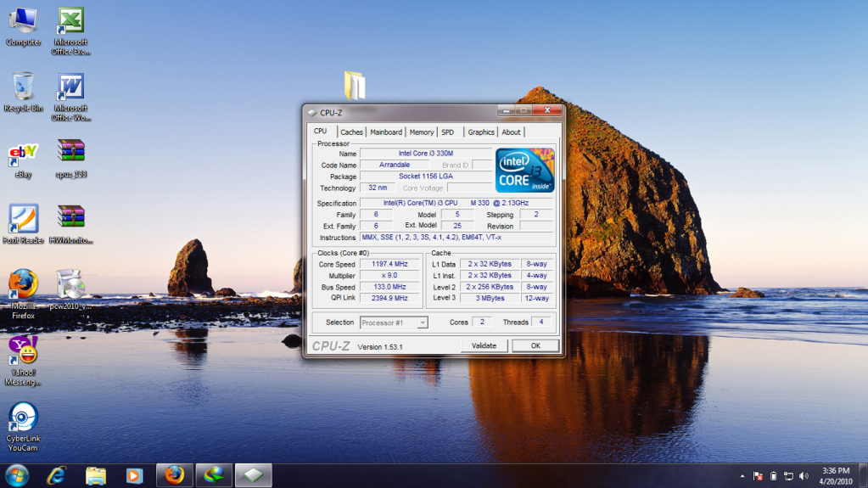Viewport: 868px width, 488px height.
Task: Click the Technology value 32 nm
Action: 378,188
